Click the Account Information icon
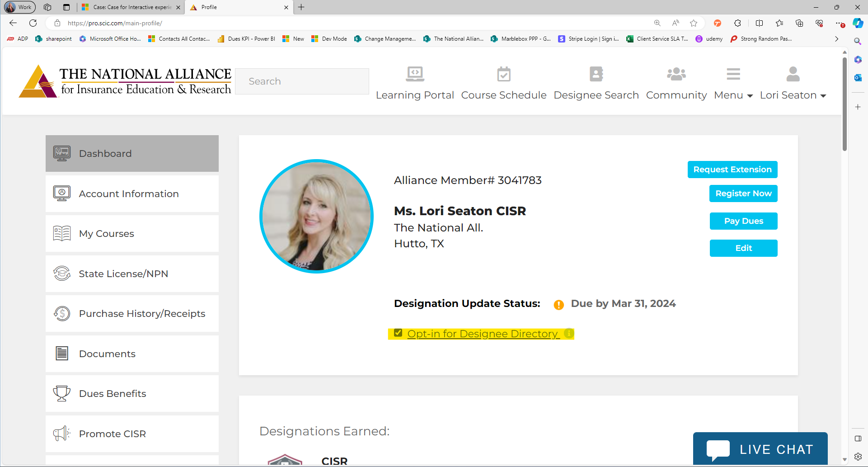Viewport: 868px width, 467px height. pos(62,193)
